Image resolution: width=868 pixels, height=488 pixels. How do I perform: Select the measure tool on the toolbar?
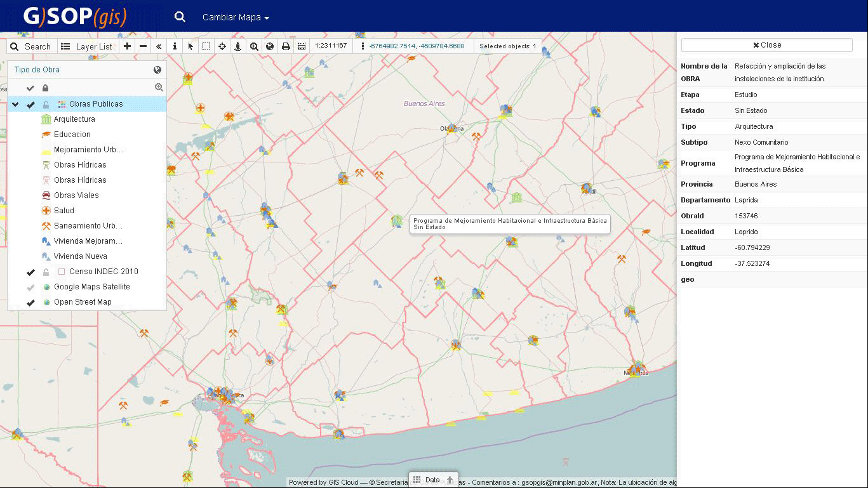[x=301, y=46]
